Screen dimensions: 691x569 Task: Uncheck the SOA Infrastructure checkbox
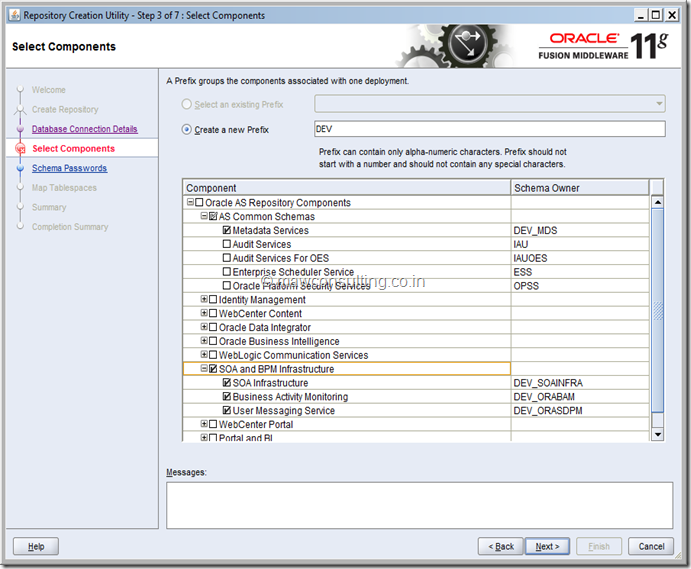[227, 383]
